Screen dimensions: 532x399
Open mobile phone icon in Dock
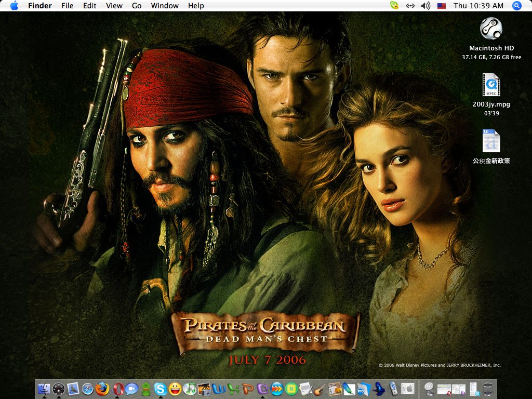pos(393,389)
